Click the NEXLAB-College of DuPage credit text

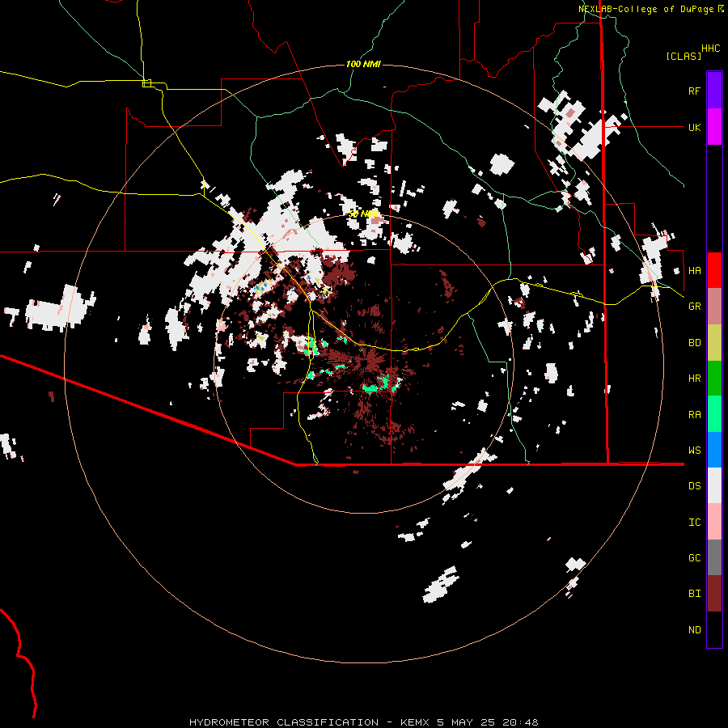pyautogui.click(x=645, y=9)
